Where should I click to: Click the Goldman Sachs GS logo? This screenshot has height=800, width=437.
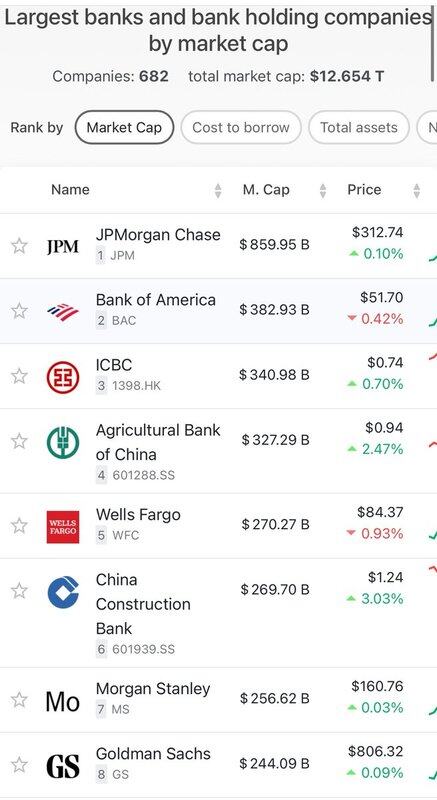click(63, 766)
